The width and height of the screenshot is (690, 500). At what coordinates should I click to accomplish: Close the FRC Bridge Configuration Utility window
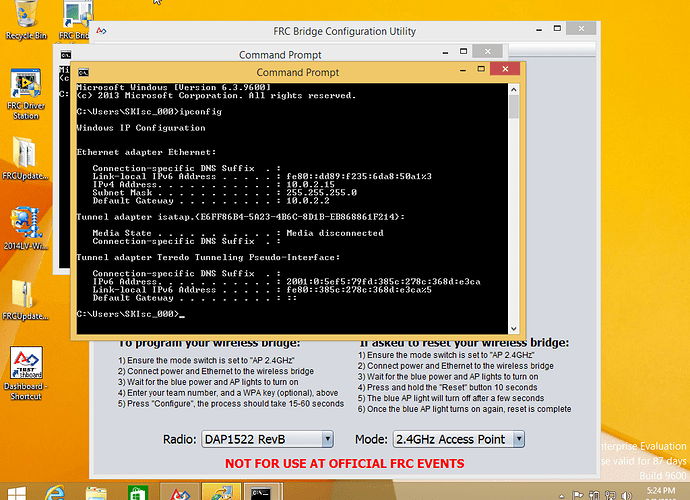[x=581, y=28]
